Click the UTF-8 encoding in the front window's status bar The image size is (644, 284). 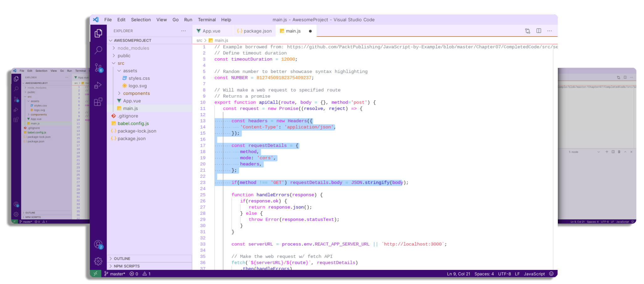tap(504, 274)
